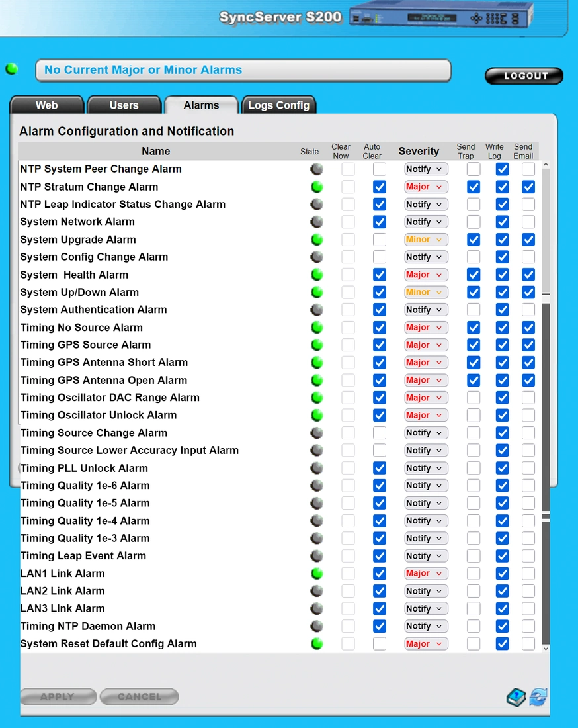Click state LED for System Up/Down Alarm
The height and width of the screenshot is (728, 578).
[x=317, y=293]
